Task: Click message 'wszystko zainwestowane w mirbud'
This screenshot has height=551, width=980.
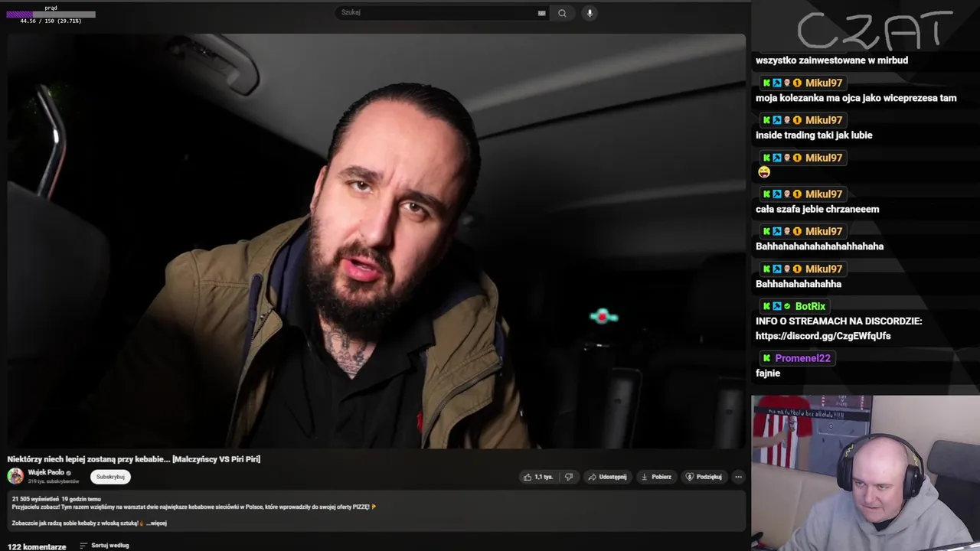Action: [831, 60]
